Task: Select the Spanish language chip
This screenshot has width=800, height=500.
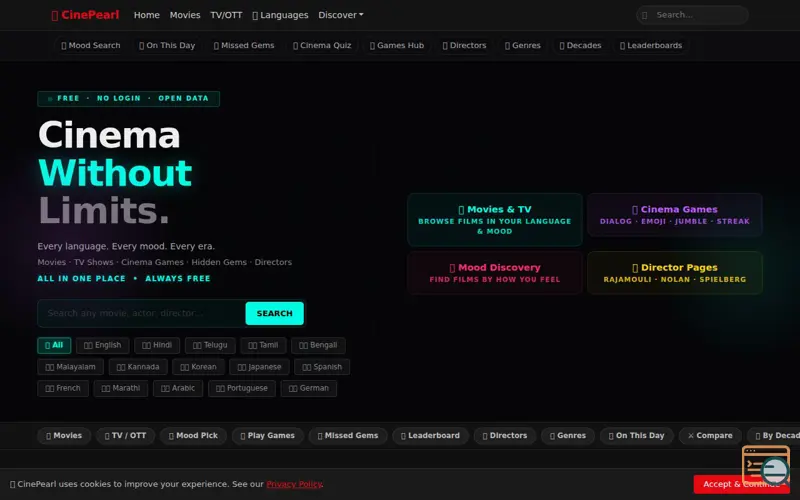Action: tap(322, 367)
